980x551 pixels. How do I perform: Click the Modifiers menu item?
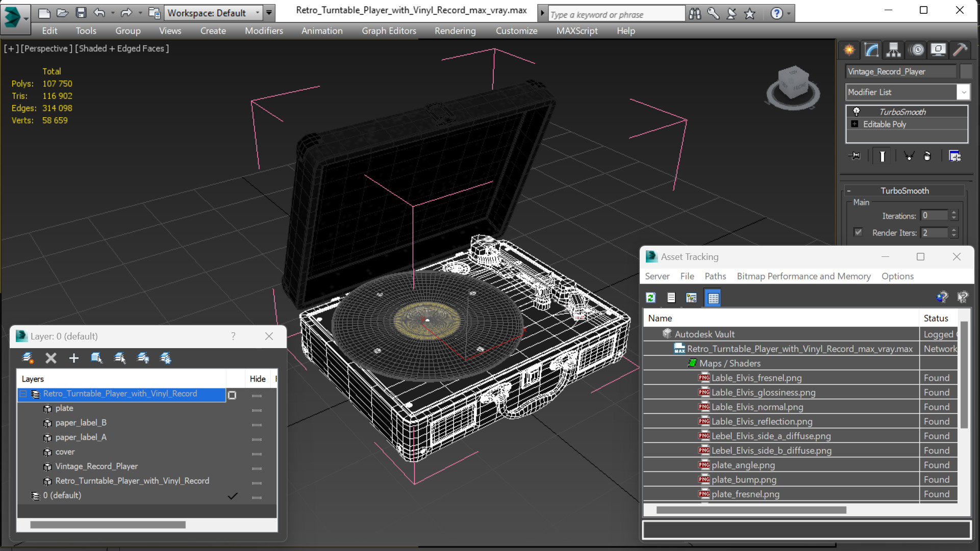click(x=264, y=30)
